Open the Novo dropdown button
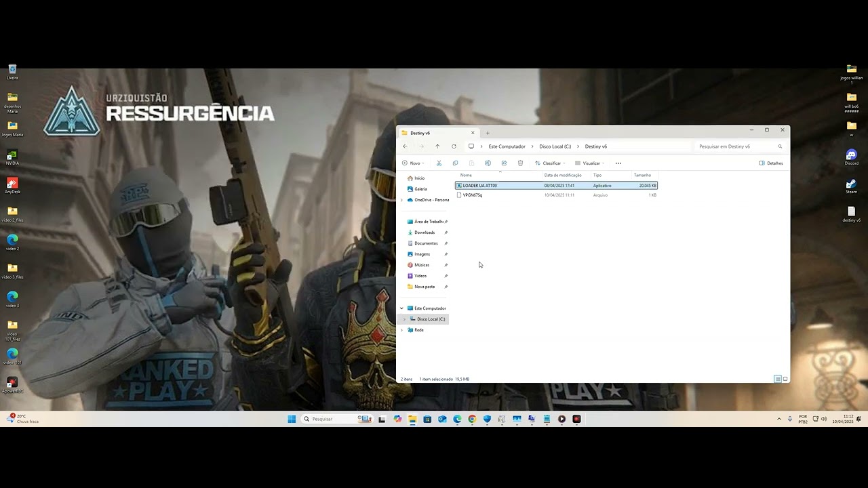The width and height of the screenshot is (868, 488). (x=413, y=163)
